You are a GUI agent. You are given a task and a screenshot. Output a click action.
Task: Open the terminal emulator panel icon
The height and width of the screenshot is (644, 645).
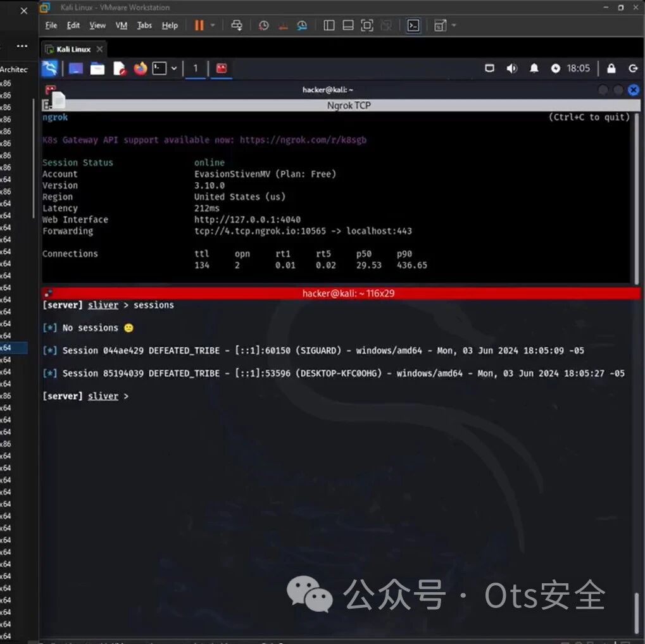click(160, 68)
